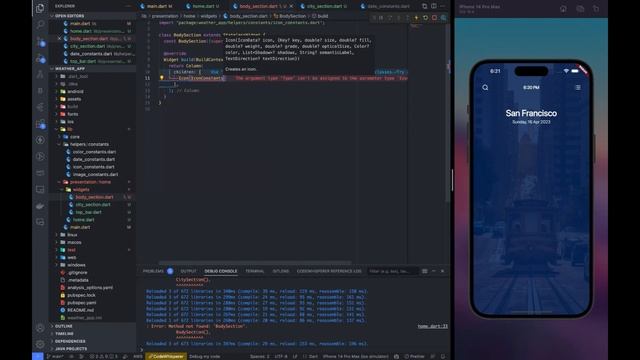This screenshot has height=360, width=640.
Task: Close the body_section.dart editor tab
Action: [291, 6]
